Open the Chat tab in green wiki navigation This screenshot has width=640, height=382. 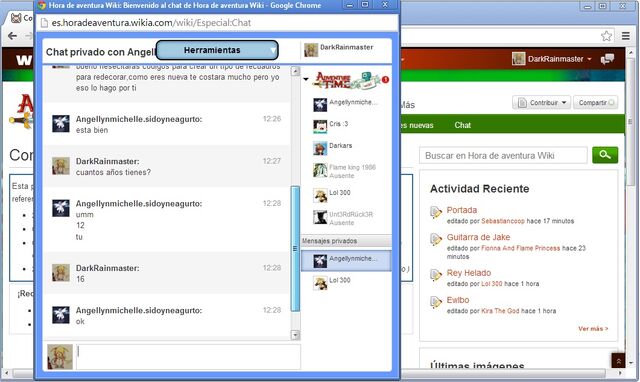point(462,125)
